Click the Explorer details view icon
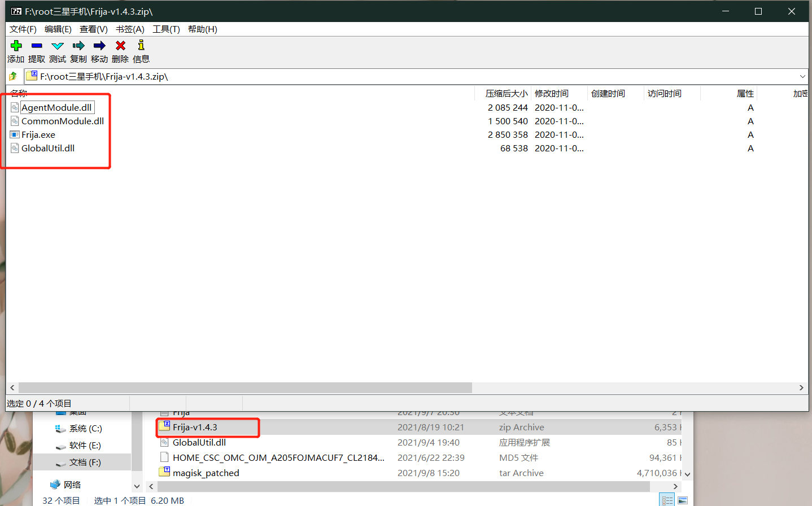The height and width of the screenshot is (506, 812). coord(667,500)
